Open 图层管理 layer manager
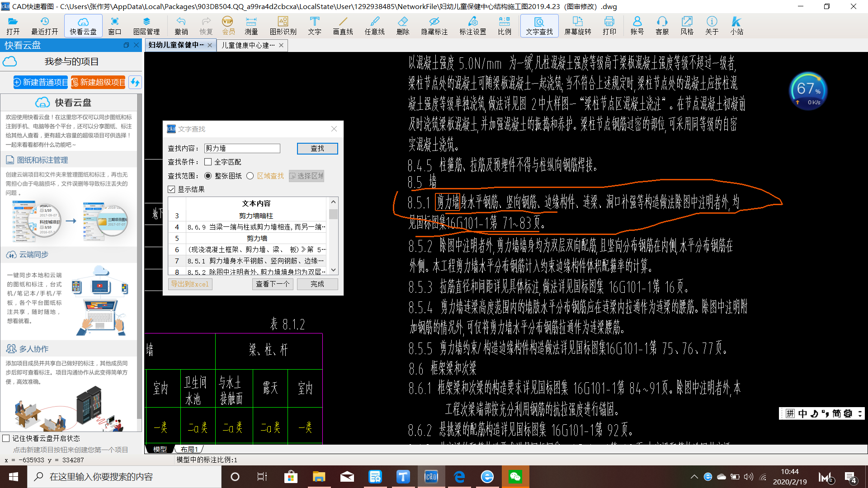This screenshot has width=868, height=488. pos(146,26)
